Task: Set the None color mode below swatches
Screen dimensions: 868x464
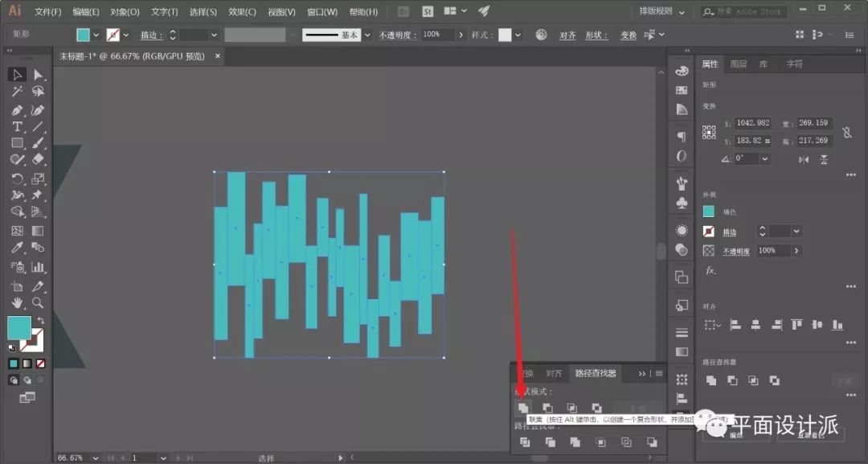Action: coord(41,363)
